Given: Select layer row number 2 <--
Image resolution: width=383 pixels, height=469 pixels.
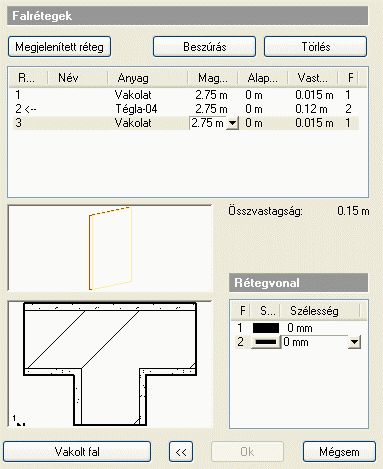Looking at the screenshot, I should pos(26,109).
